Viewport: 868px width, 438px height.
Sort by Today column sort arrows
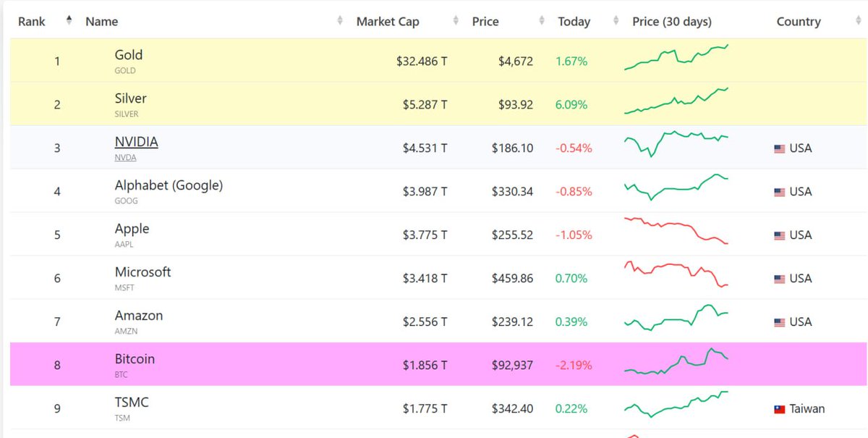coord(616,20)
